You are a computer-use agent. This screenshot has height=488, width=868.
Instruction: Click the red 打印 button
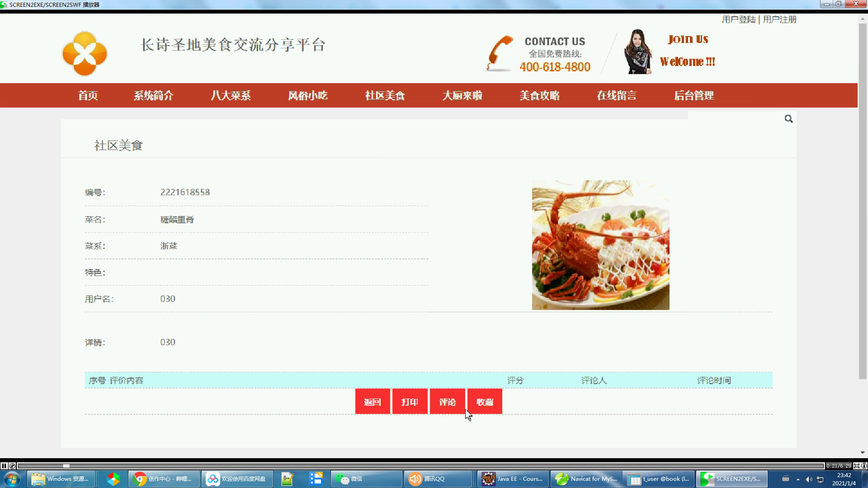tap(410, 401)
